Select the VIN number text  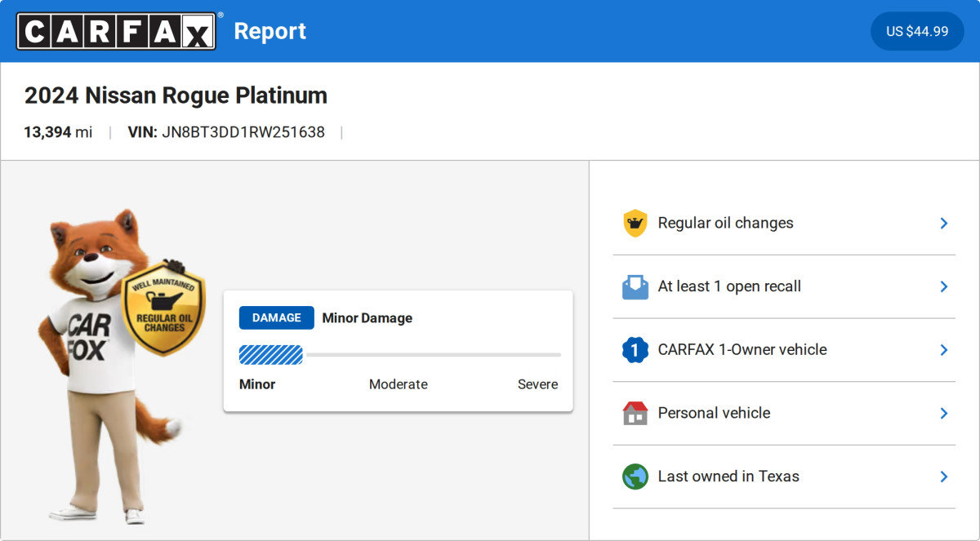(x=243, y=132)
